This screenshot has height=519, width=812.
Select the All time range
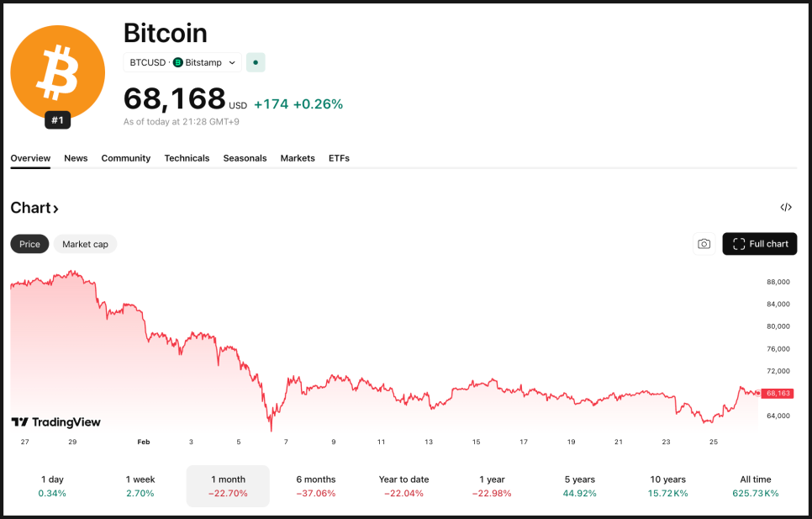(755, 486)
